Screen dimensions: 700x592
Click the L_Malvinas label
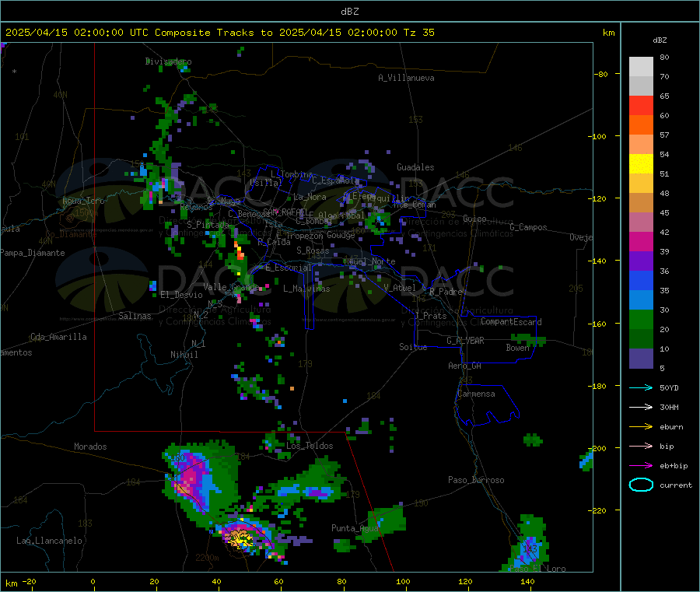306,289
